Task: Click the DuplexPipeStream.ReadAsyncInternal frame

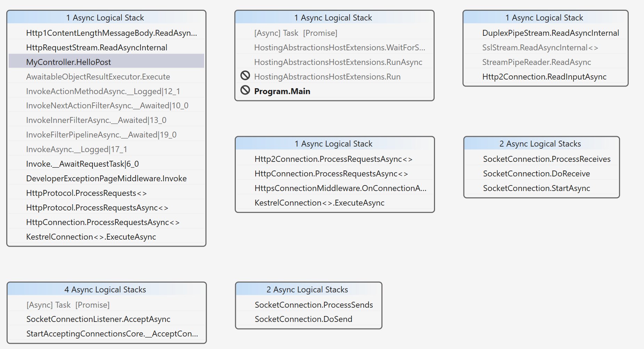Action: [545, 33]
